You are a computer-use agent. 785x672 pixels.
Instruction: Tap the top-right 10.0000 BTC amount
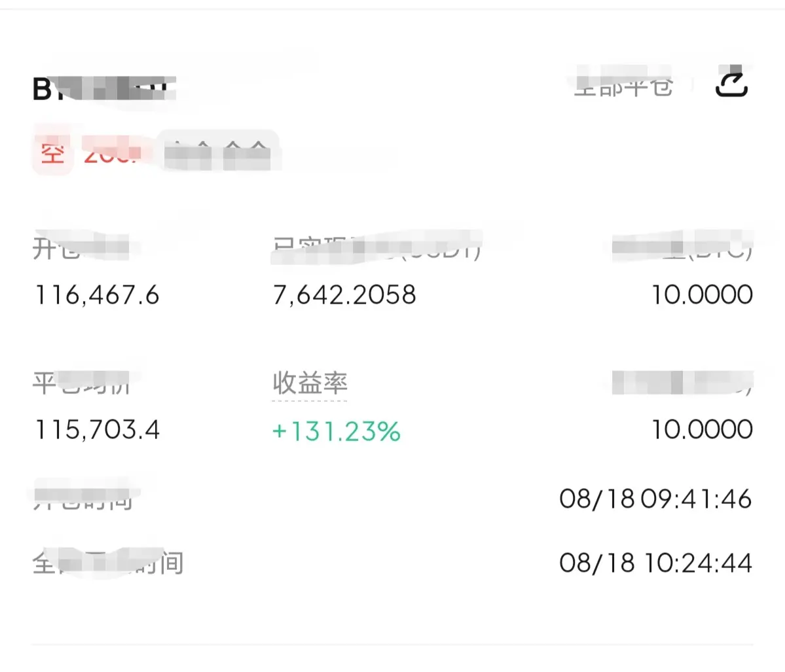point(702,294)
